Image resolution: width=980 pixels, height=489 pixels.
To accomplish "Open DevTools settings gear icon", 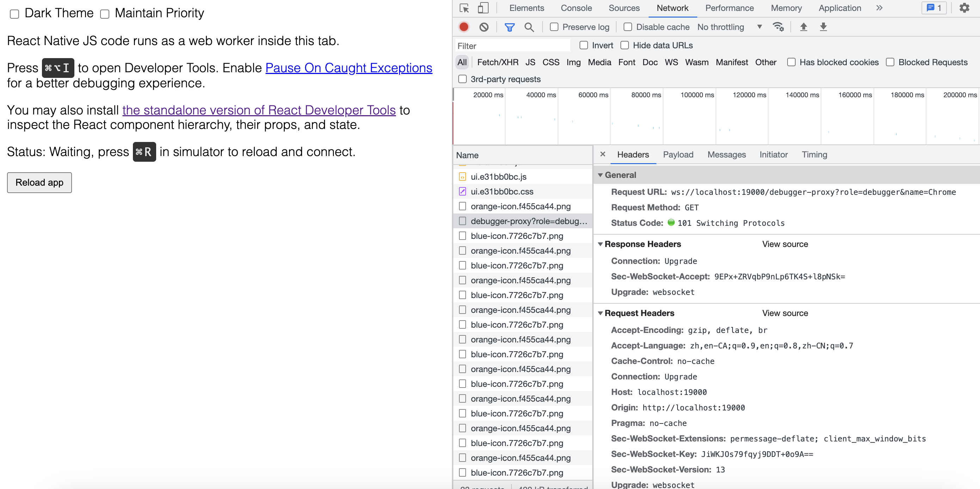I will point(964,8).
